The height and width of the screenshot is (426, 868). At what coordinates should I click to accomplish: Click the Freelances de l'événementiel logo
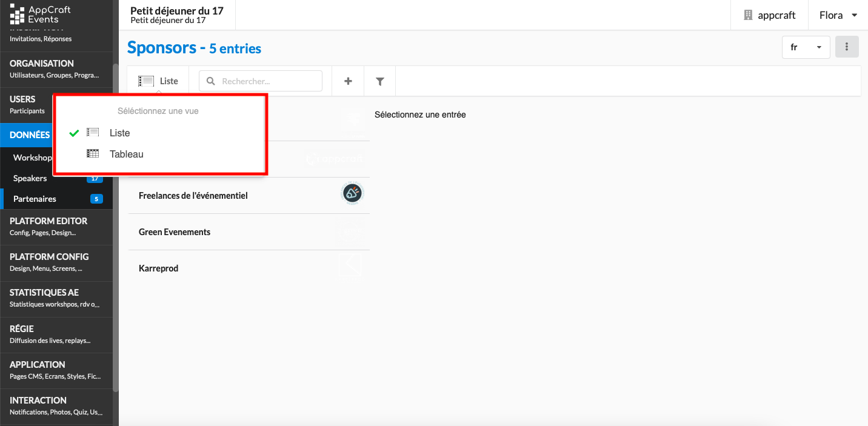352,195
